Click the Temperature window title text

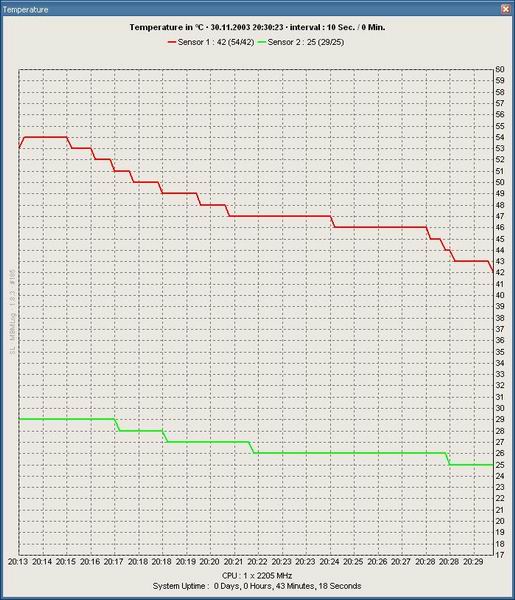(x=26, y=10)
